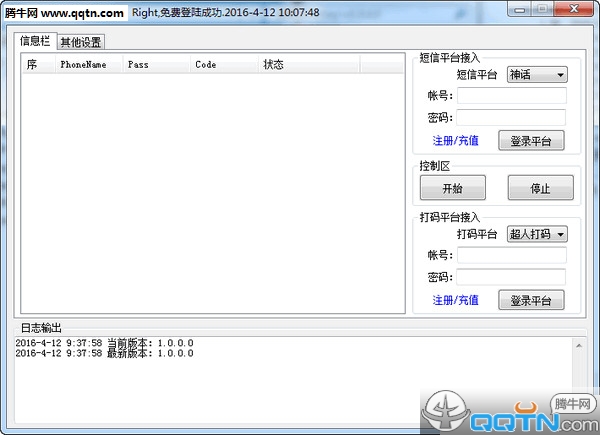Open the 注册/充值 link under 短信平台接入

(x=455, y=140)
